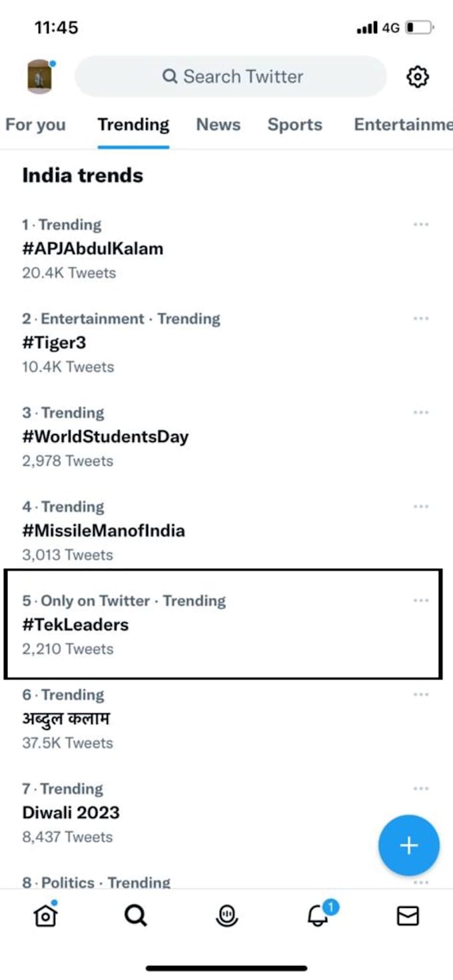
Task: Open the For you tab
Action: click(x=36, y=125)
